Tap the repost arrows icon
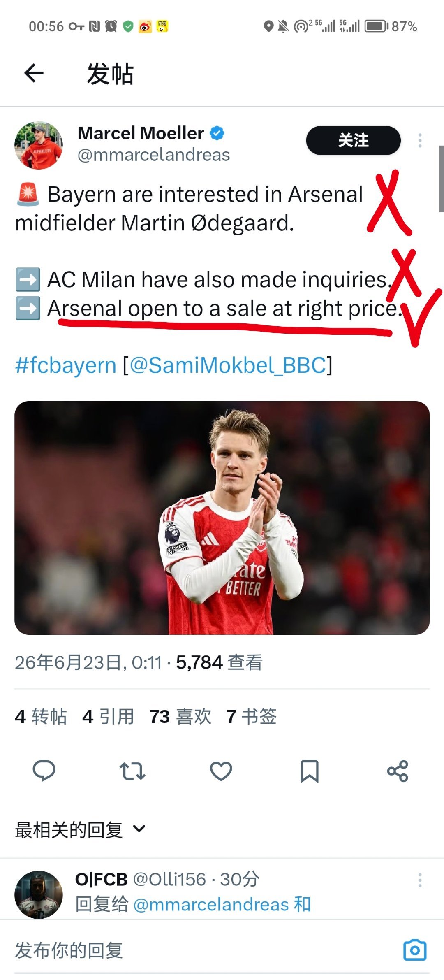Image resolution: width=444 pixels, height=980 pixels. [132, 771]
